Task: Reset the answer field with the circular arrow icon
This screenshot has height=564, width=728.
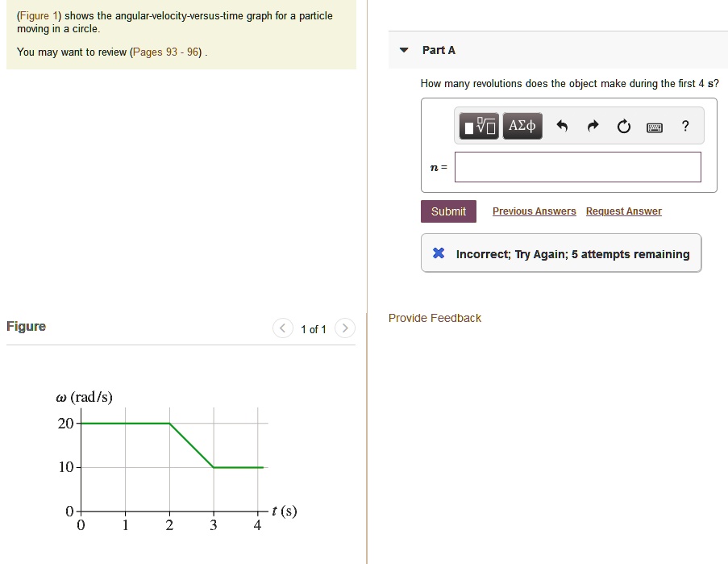Action: tap(622, 126)
